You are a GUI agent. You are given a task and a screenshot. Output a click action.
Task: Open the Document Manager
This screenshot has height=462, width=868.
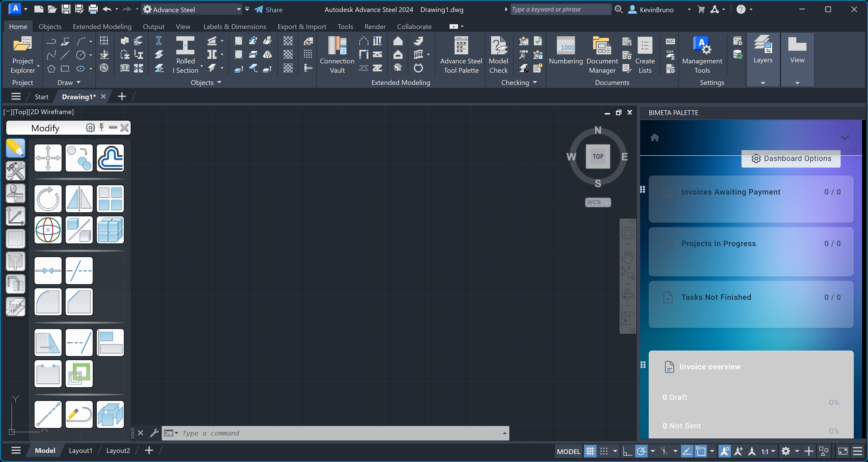(602, 55)
